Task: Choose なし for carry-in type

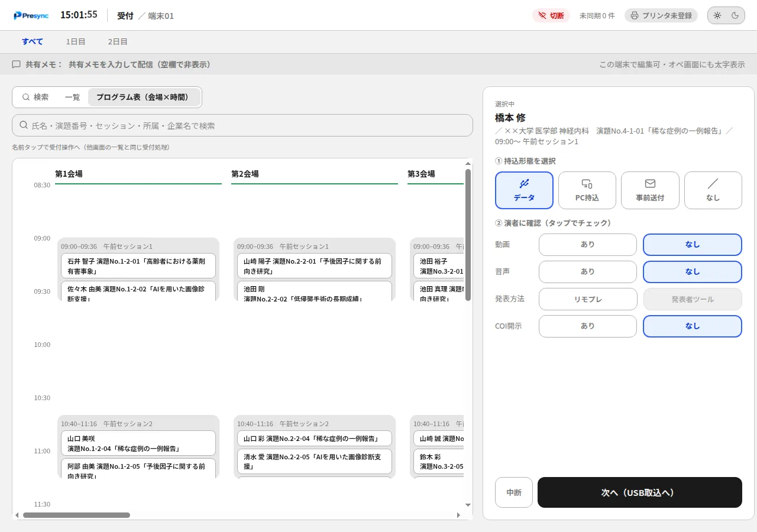Action: tap(713, 190)
